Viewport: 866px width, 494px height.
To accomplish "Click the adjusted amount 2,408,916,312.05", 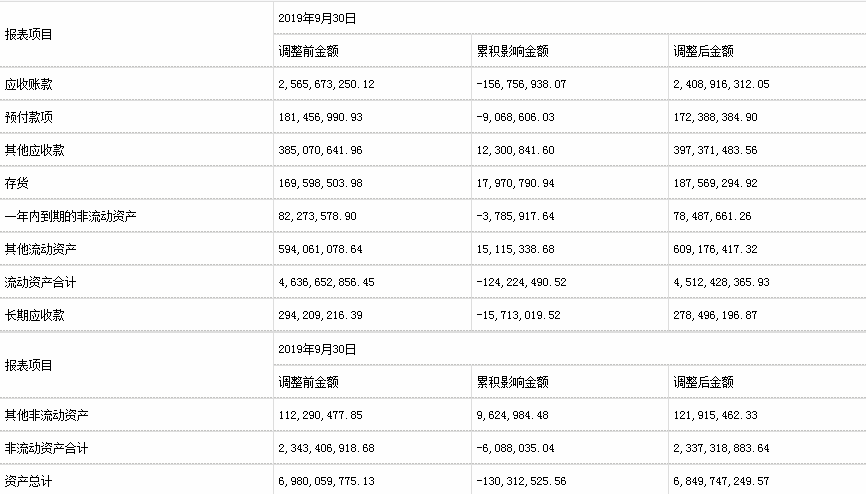I will click(x=722, y=85).
